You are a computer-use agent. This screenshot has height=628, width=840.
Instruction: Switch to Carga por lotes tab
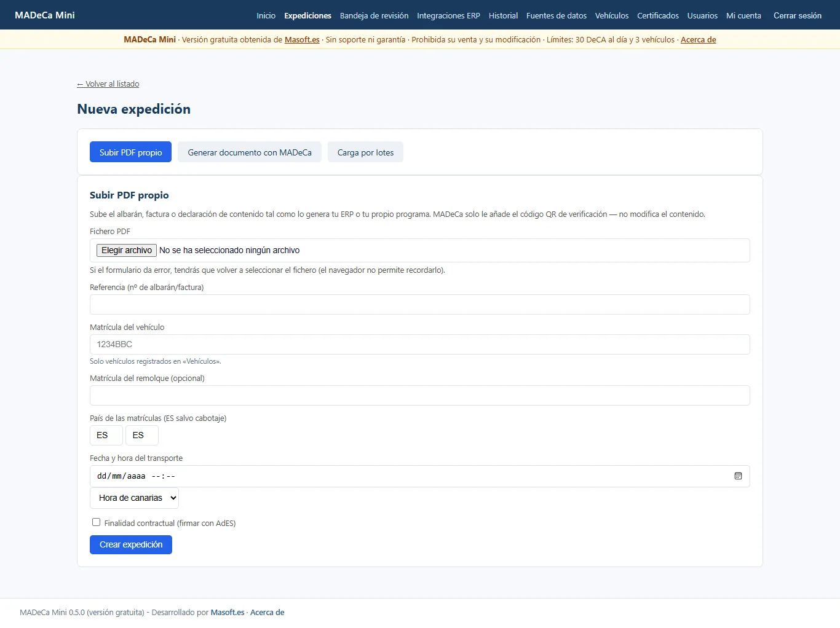point(365,152)
